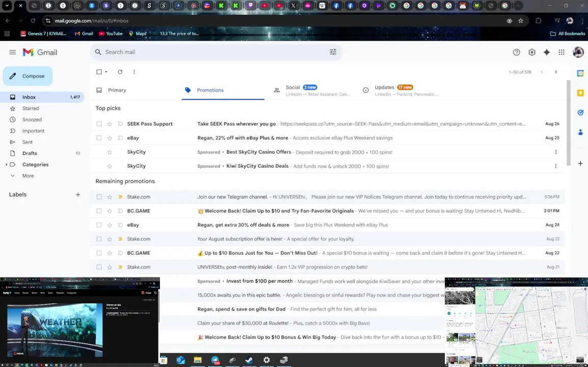Open options for Best SkyCity Casino Offers ad
The height and width of the screenshot is (367, 588).
[x=556, y=152]
